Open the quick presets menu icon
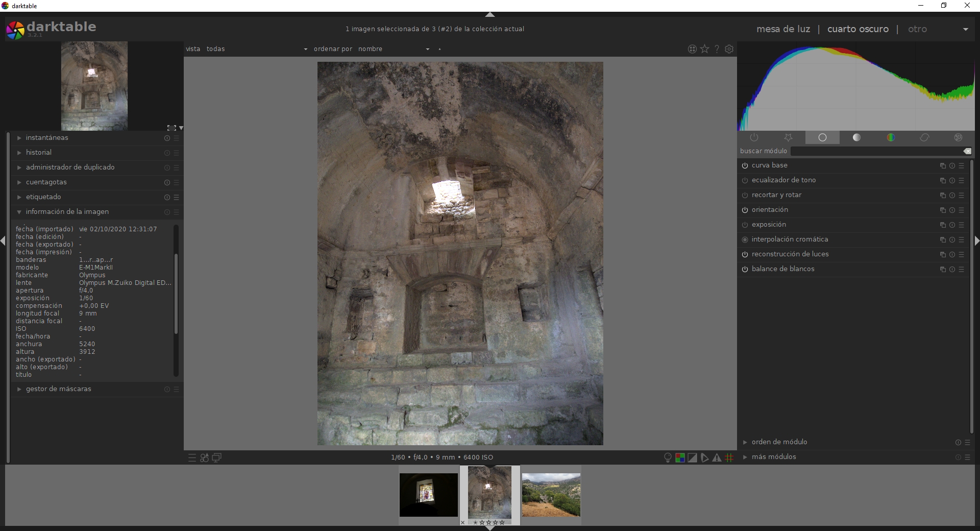The height and width of the screenshot is (531, 980). click(192, 458)
